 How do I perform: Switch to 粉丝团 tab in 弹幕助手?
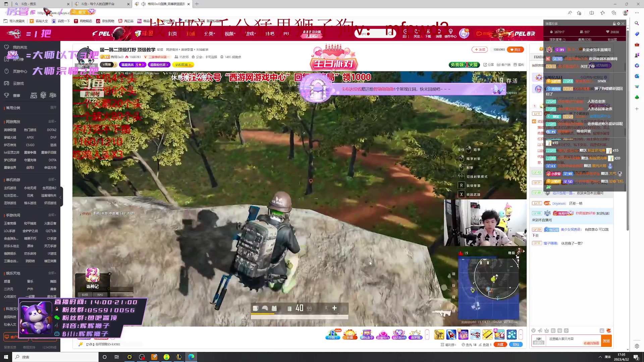click(612, 40)
